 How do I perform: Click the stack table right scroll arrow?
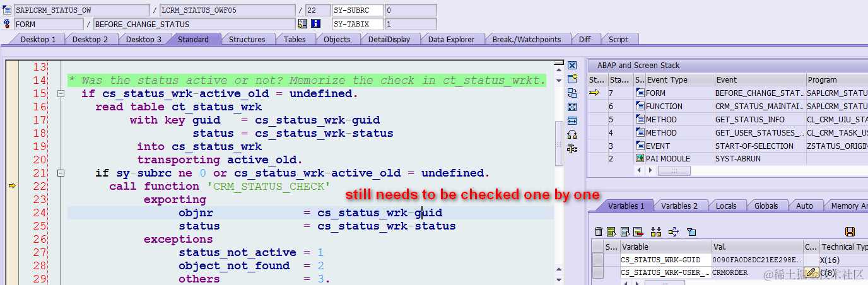pyautogui.click(x=649, y=171)
